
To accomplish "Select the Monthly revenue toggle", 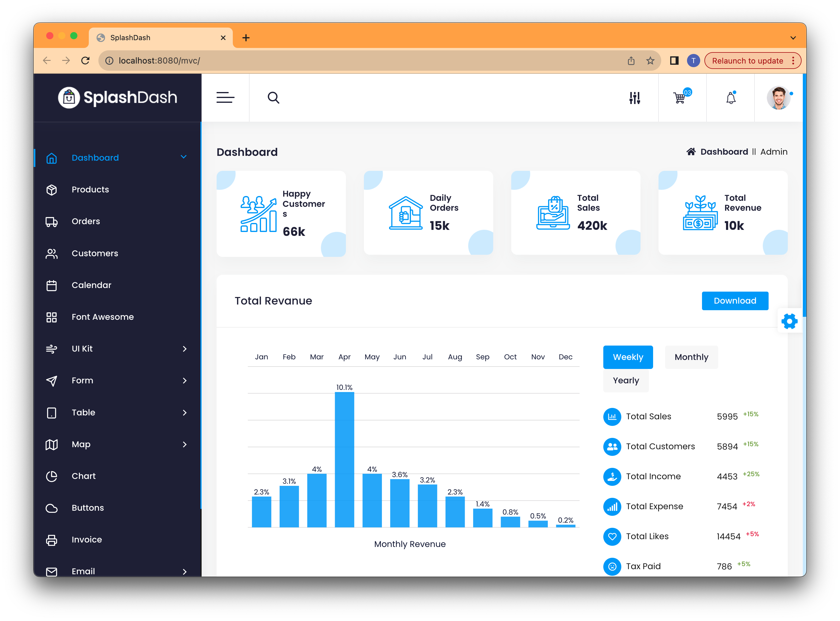I will coord(691,357).
